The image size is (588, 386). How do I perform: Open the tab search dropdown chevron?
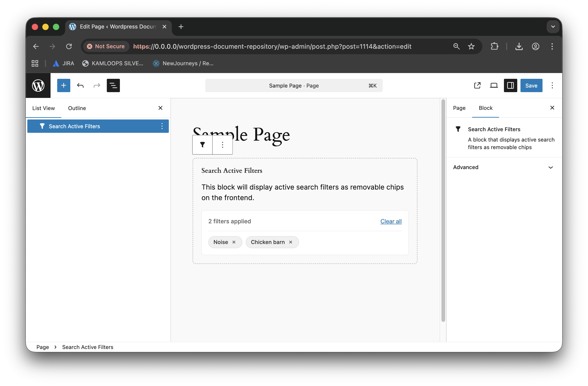(553, 27)
